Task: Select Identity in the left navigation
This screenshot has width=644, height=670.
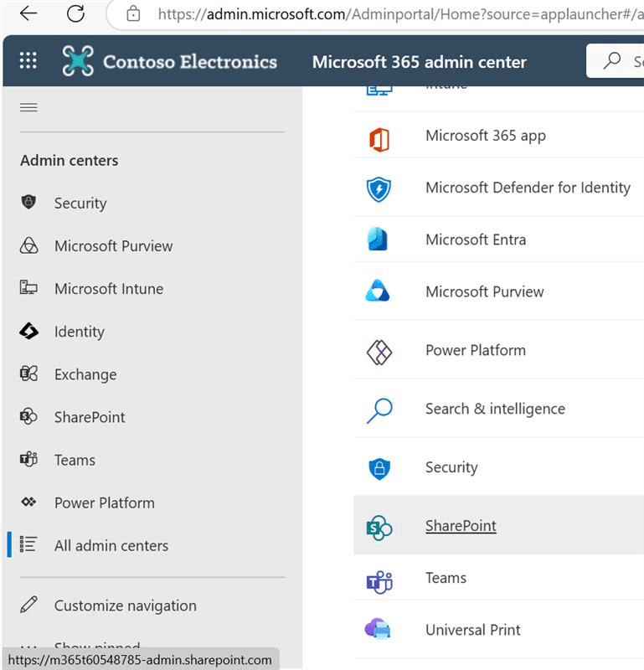Action: click(x=79, y=332)
